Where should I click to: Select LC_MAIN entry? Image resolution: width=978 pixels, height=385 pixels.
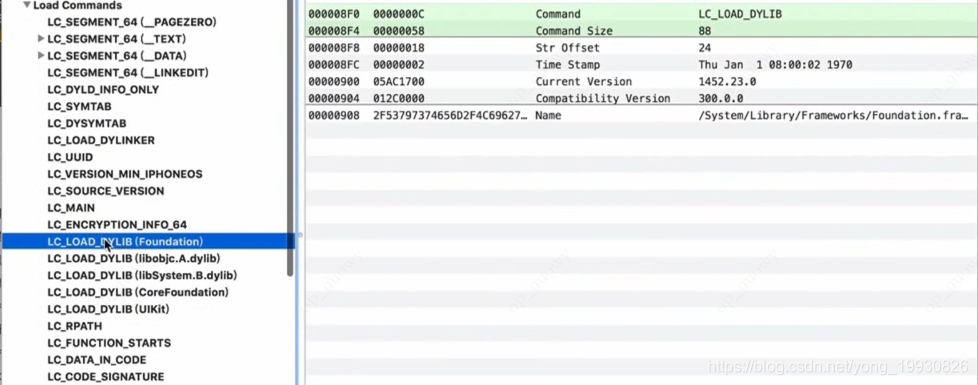pos(71,208)
